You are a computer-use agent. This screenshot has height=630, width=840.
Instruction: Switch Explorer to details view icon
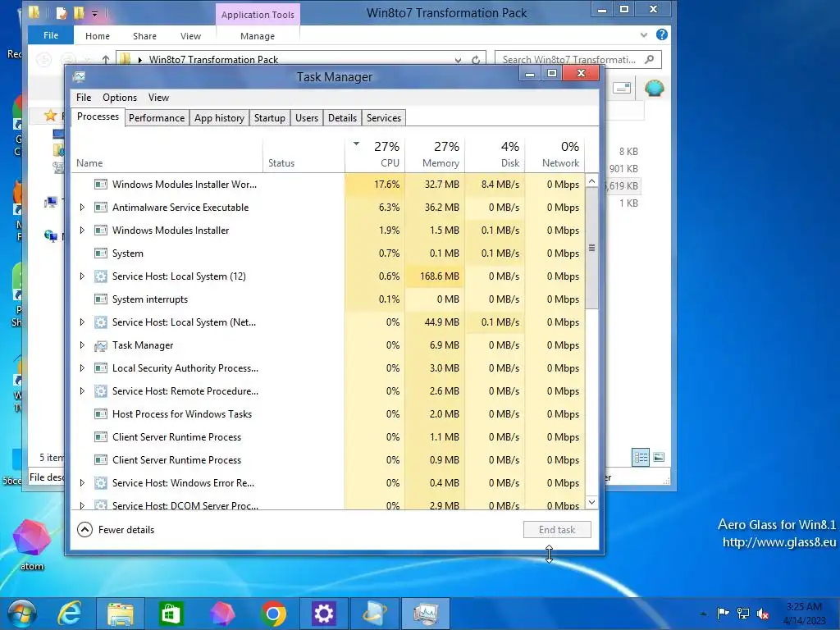(641, 458)
